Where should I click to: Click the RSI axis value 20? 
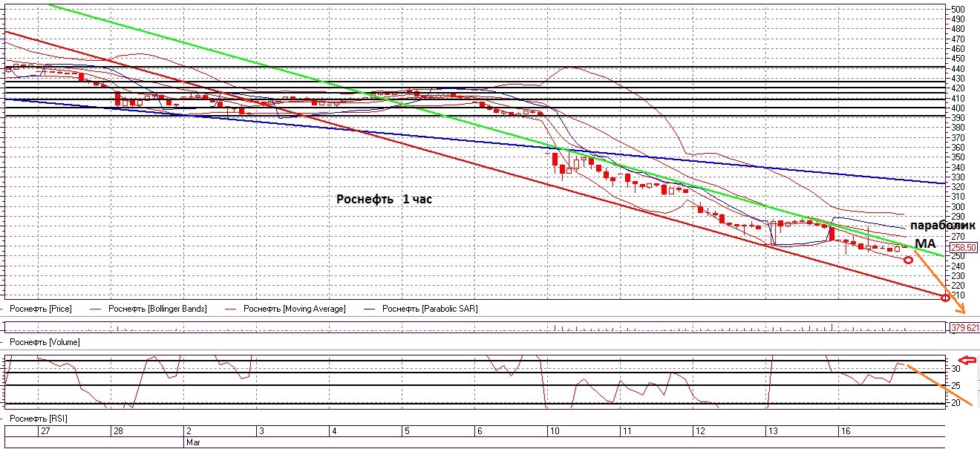pos(956,403)
